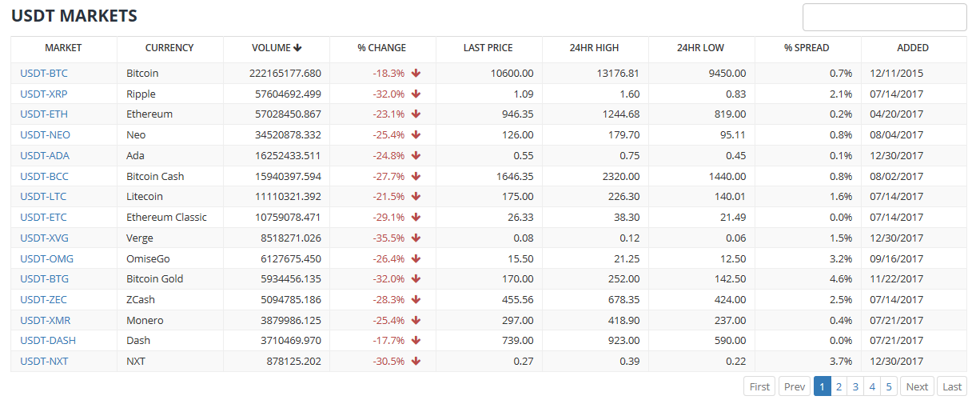This screenshot has width=980, height=420.
Task: Click the red down arrow in Dash row
Action: [x=416, y=341]
